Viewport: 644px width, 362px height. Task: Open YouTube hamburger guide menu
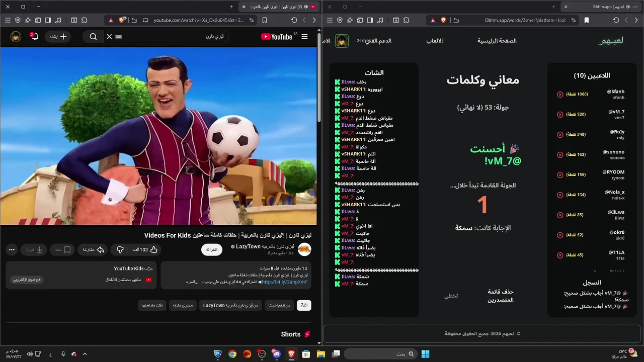coord(304,37)
